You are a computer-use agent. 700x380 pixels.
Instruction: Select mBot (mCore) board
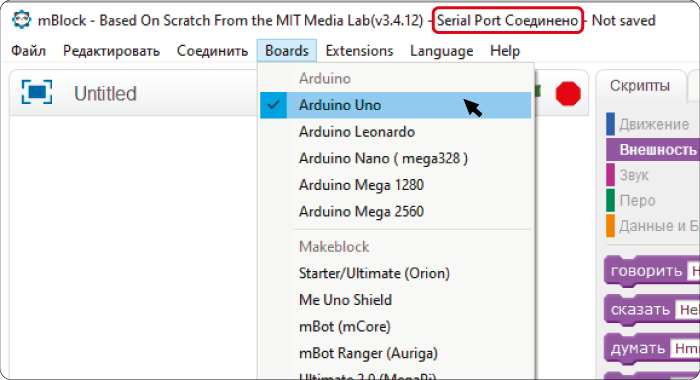point(396,326)
